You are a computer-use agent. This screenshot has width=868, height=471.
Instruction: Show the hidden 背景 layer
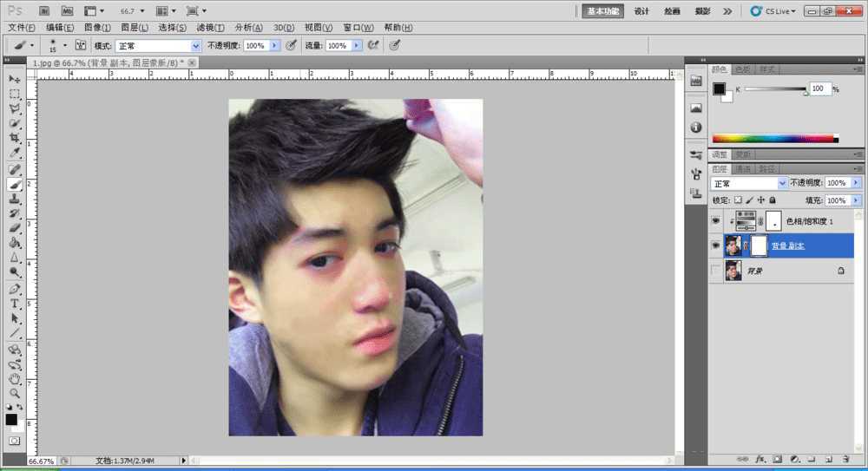716,271
